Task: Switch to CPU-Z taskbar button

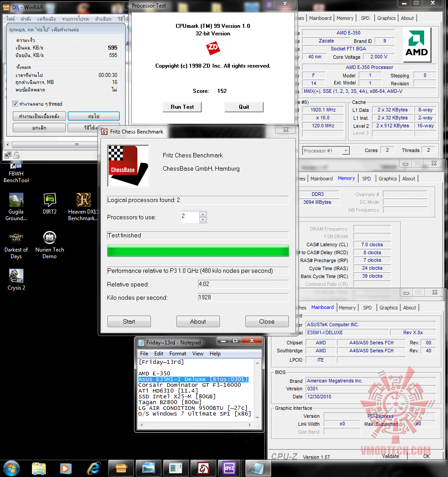Action: (x=229, y=469)
